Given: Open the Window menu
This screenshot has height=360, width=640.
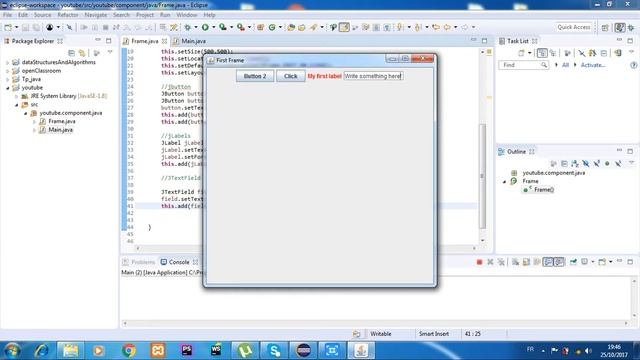Looking at the screenshot, I should tap(187, 15).
